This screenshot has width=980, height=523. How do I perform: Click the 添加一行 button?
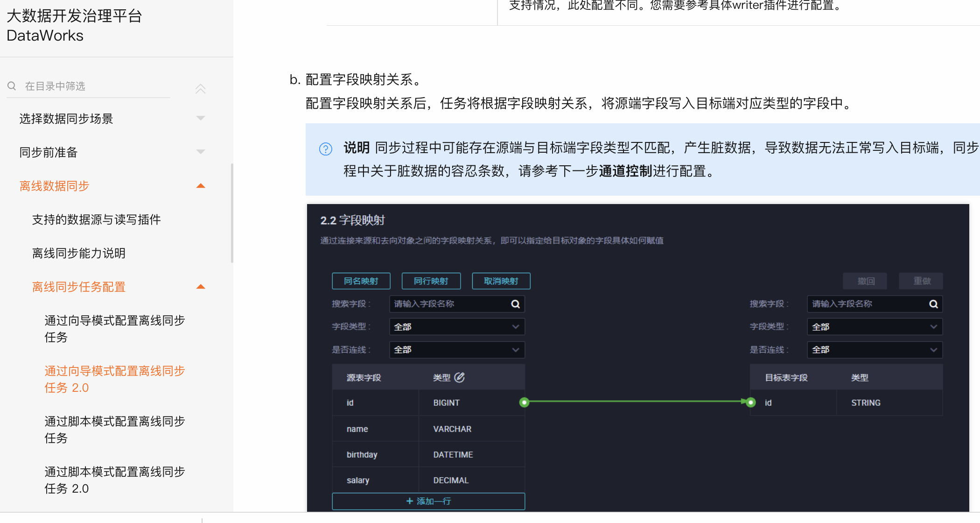(428, 501)
